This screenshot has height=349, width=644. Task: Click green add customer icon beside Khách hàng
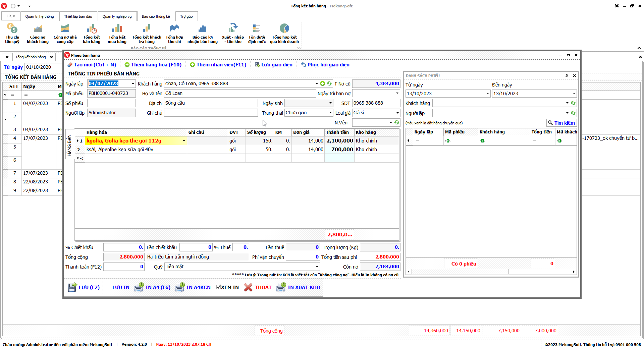(x=323, y=83)
